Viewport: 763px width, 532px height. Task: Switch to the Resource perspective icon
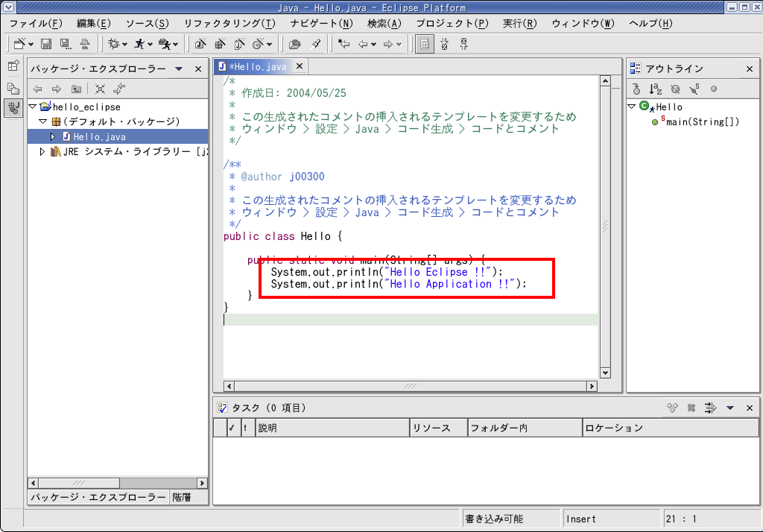[13, 89]
